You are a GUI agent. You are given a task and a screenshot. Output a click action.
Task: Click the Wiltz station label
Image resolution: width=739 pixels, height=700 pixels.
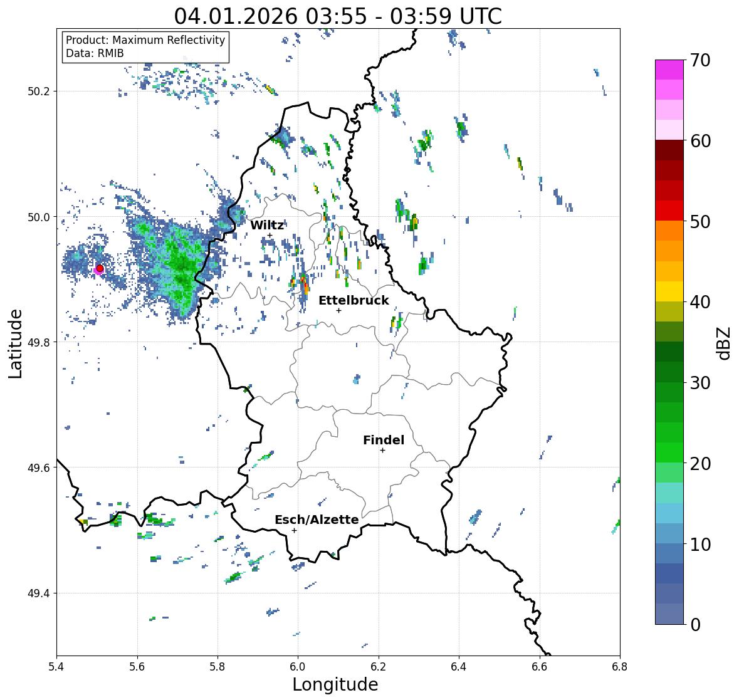point(267,225)
